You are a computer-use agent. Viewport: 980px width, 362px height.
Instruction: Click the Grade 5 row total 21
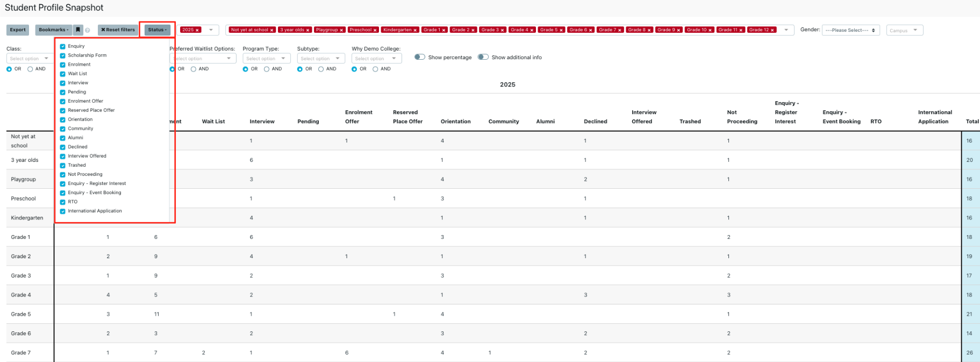[x=969, y=314]
